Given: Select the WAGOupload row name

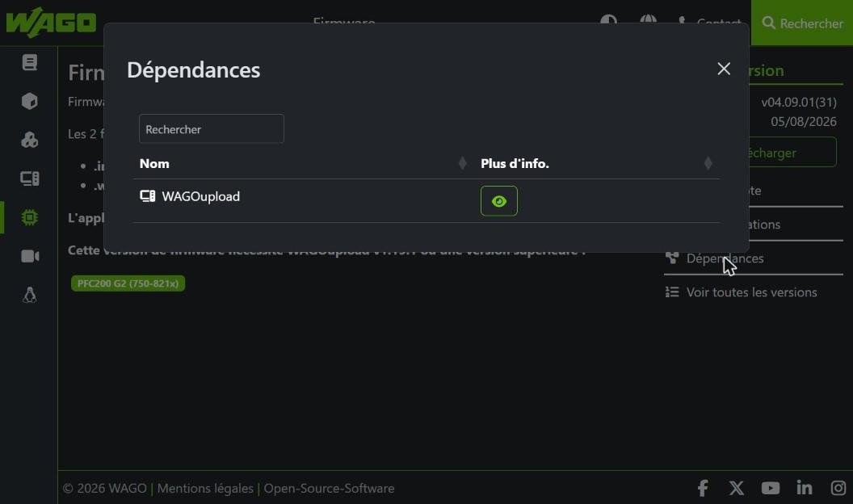Looking at the screenshot, I should (201, 196).
